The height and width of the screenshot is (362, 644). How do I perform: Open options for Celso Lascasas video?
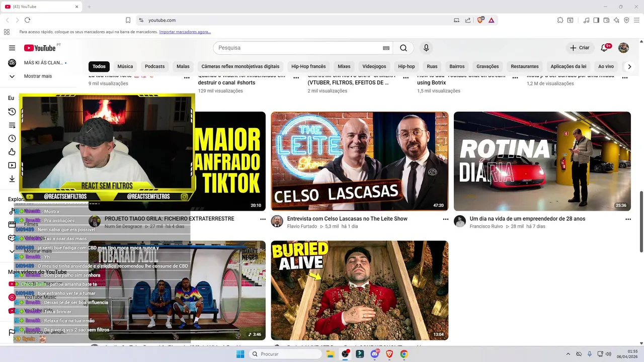coord(445,219)
